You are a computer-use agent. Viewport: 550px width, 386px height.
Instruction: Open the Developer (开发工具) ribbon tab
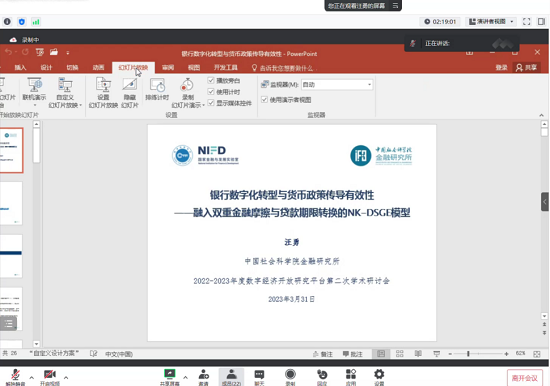click(226, 67)
